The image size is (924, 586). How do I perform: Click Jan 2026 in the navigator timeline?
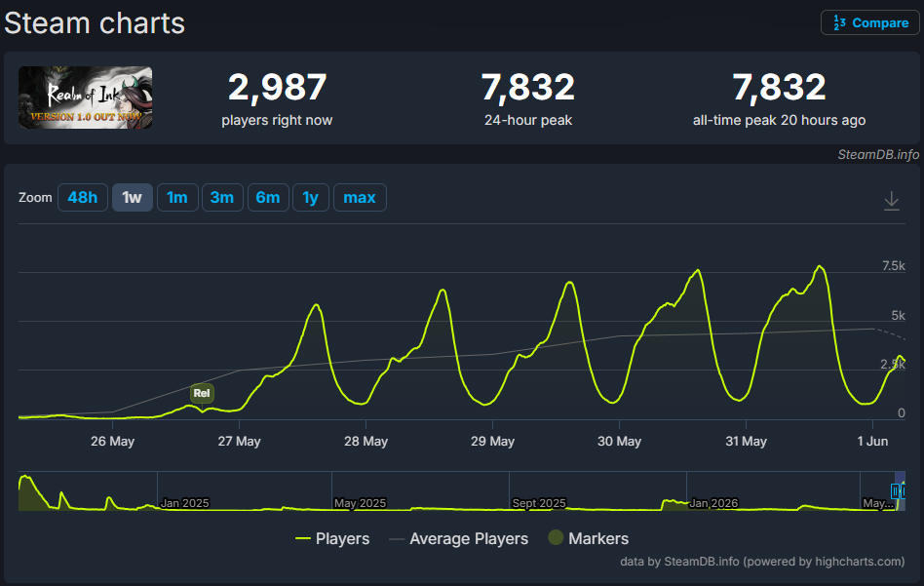click(x=713, y=503)
